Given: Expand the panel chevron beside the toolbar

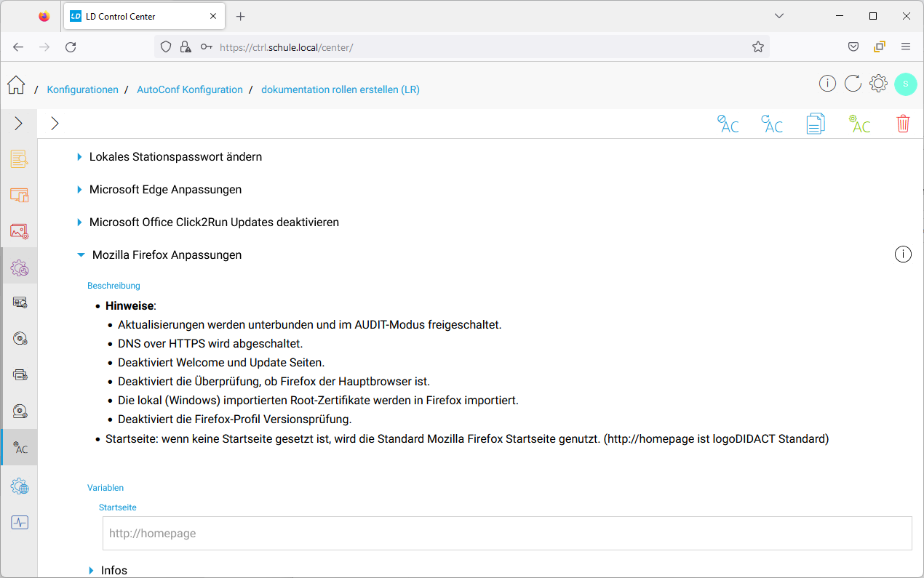Looking at the screenshot, I should (x=55, y=124).
